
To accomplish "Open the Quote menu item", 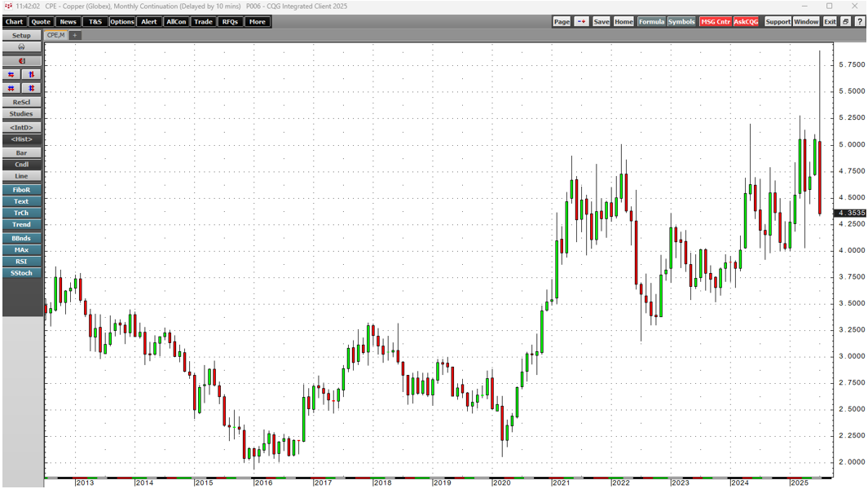I will (x=41, y=22).
